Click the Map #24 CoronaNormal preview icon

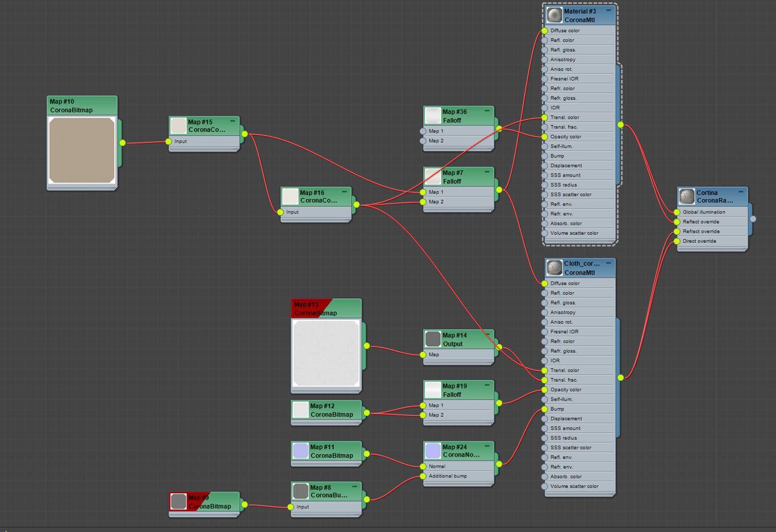433,451
